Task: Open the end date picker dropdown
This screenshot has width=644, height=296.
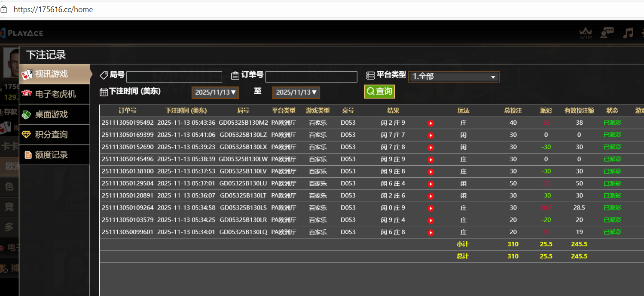Action: coord(296,92)
